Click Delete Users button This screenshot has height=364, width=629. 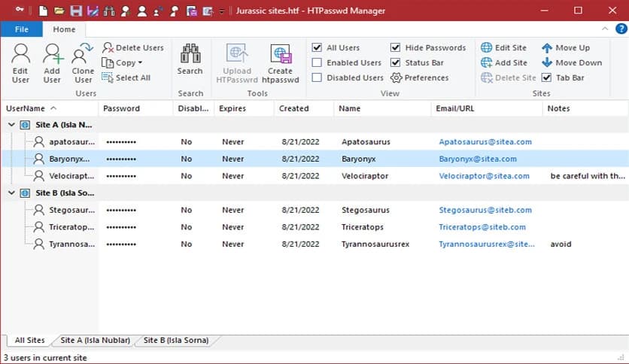pyautogui.click(x=133, y=48)
